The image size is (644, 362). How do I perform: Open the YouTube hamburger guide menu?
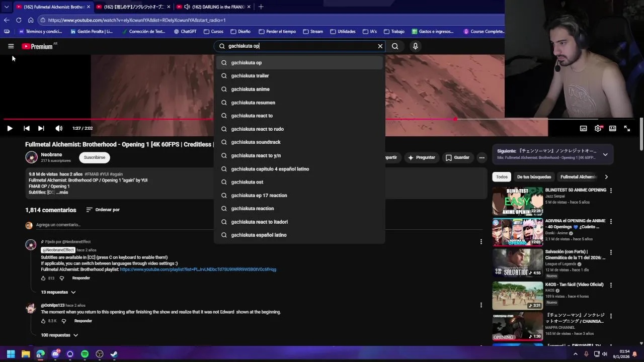(x=11, y=46)
